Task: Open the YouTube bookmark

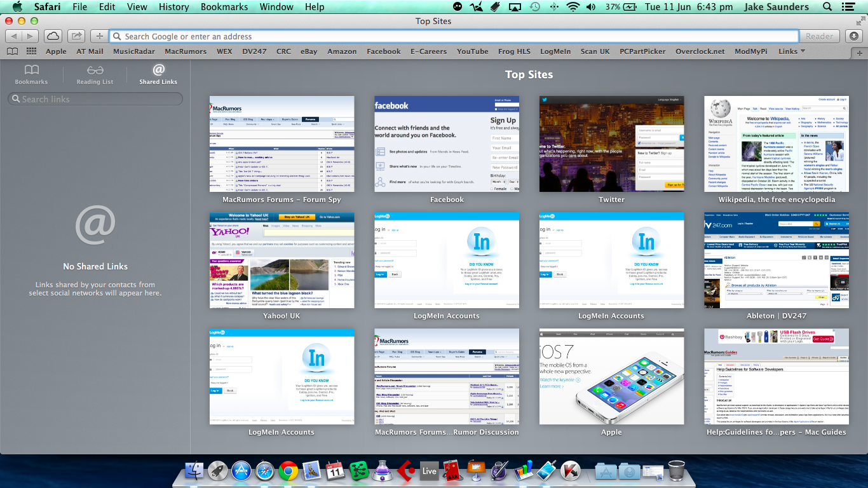Action: (x=472, y=51)
